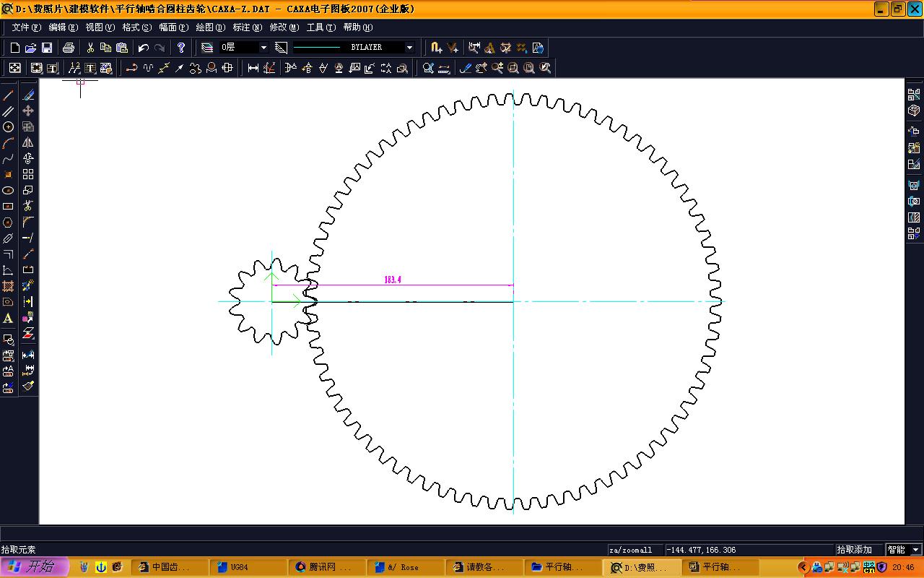
Task: Open the 文件(F) menu
Action: [27, 27]
